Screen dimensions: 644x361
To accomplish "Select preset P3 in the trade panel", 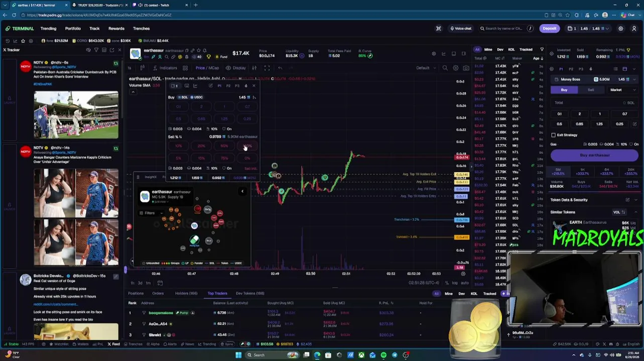I will [x=581, y=69].
